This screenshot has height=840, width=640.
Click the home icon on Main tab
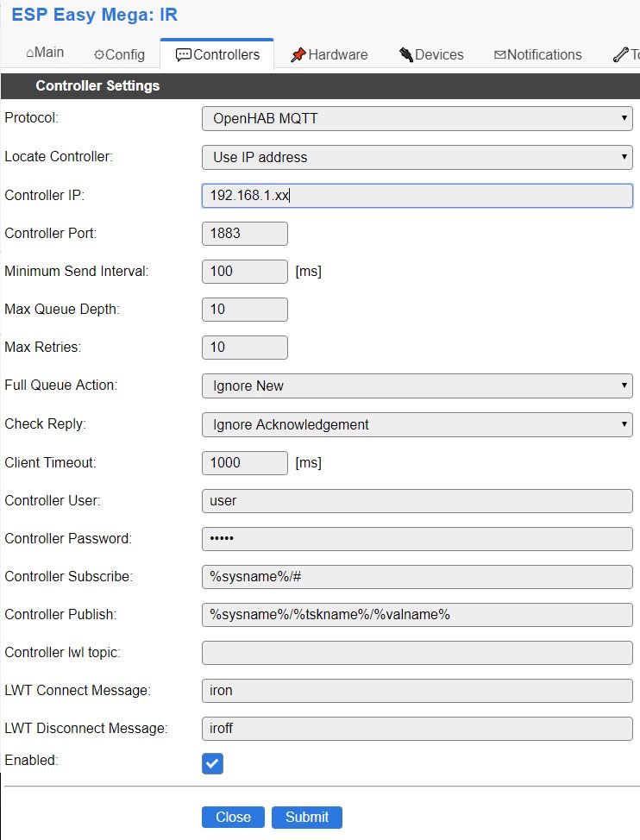coord(30,53)
